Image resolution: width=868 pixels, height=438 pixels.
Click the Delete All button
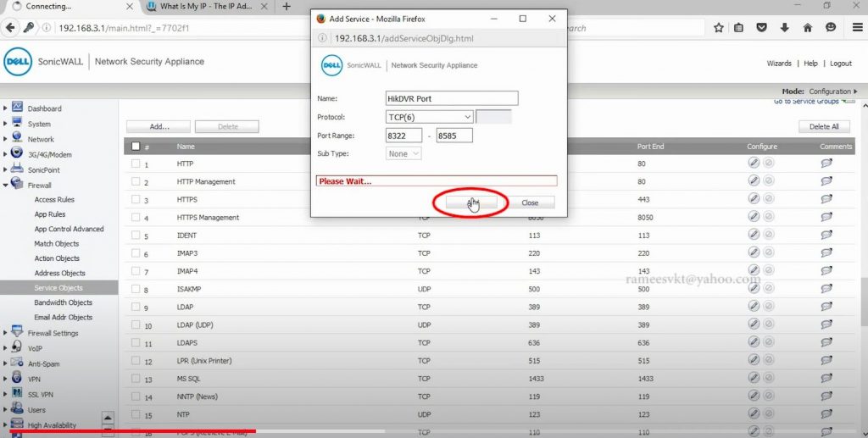824,126
